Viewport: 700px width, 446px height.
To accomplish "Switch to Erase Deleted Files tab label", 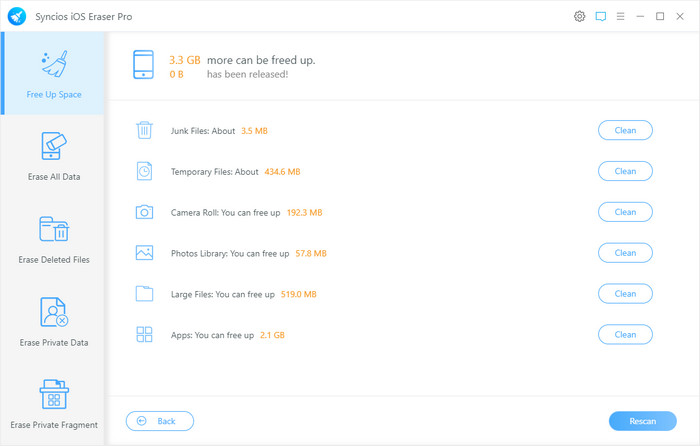I will pos(54,260).
